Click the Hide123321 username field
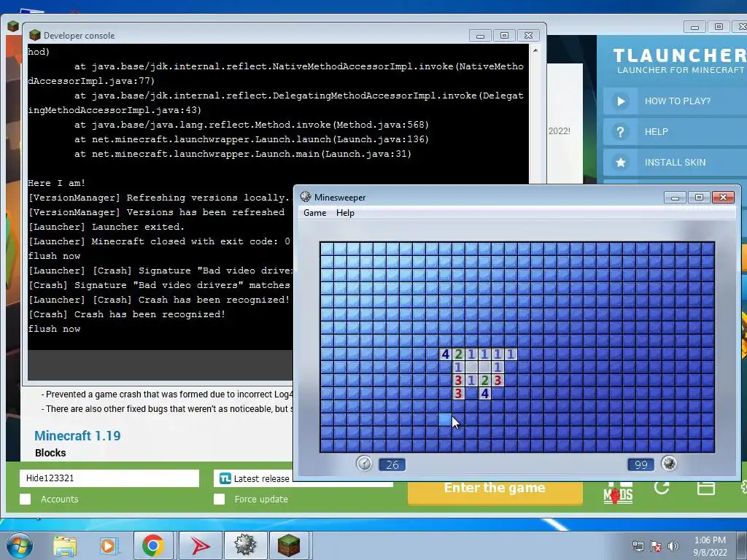Screen dimensions: 747x560 click(x=109, y=478)
